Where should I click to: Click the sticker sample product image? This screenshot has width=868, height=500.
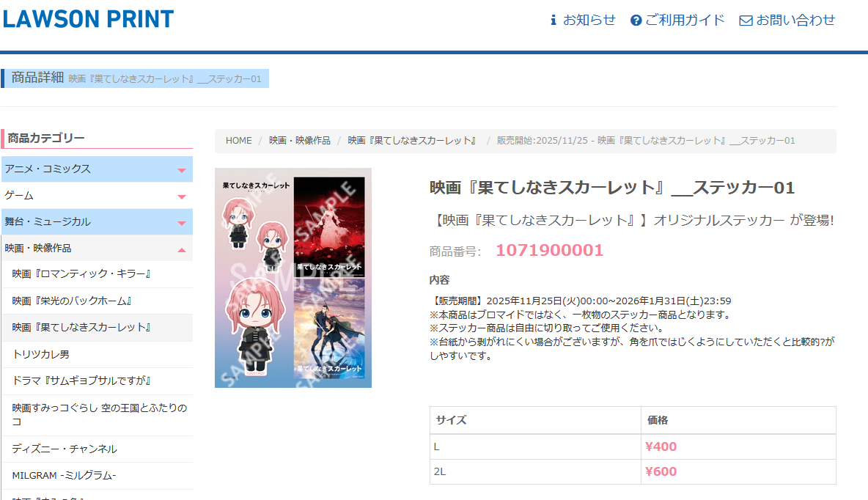coord(293,278)
